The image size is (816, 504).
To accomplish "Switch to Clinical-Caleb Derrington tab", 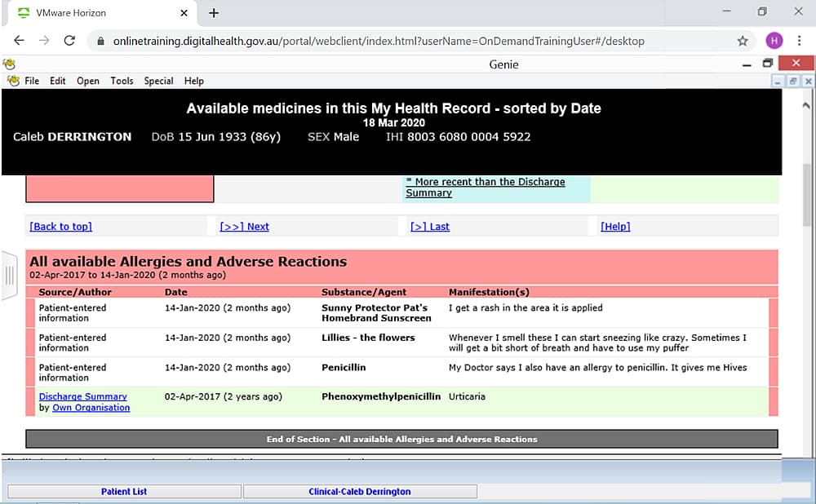I will [359, 492].
